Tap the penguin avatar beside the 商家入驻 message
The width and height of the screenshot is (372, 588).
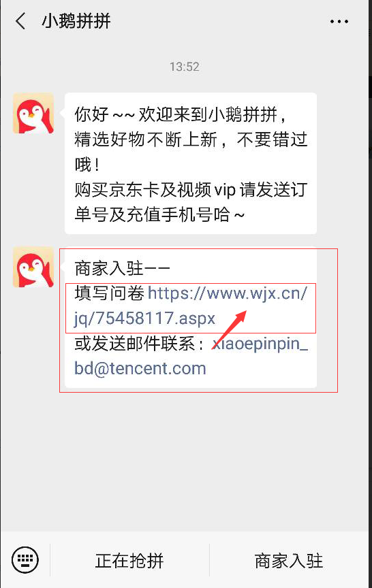click(x=33, y=267)
